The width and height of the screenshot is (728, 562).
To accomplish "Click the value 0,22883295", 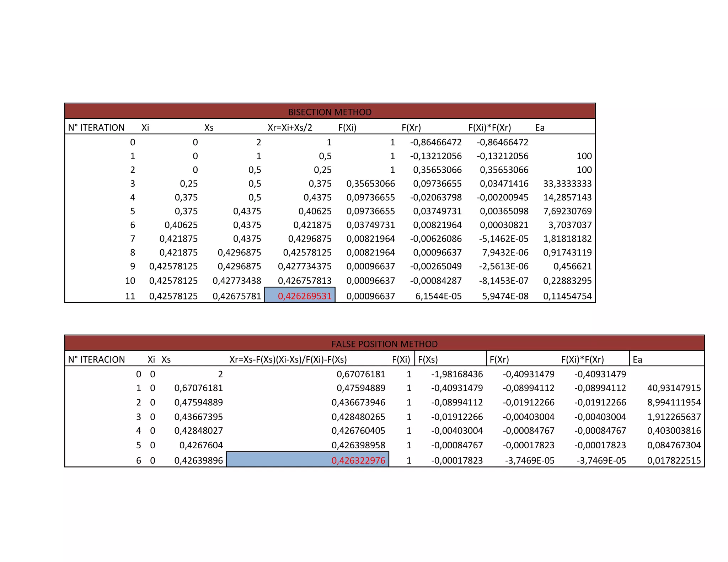I will [567, 281].
